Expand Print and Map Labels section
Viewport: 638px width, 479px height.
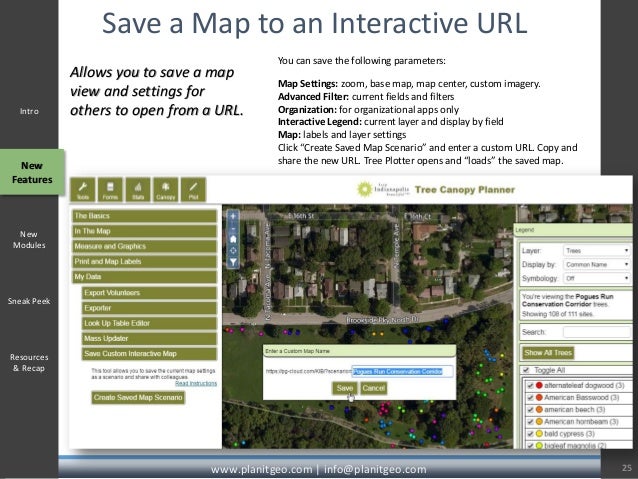coord(144,262)
